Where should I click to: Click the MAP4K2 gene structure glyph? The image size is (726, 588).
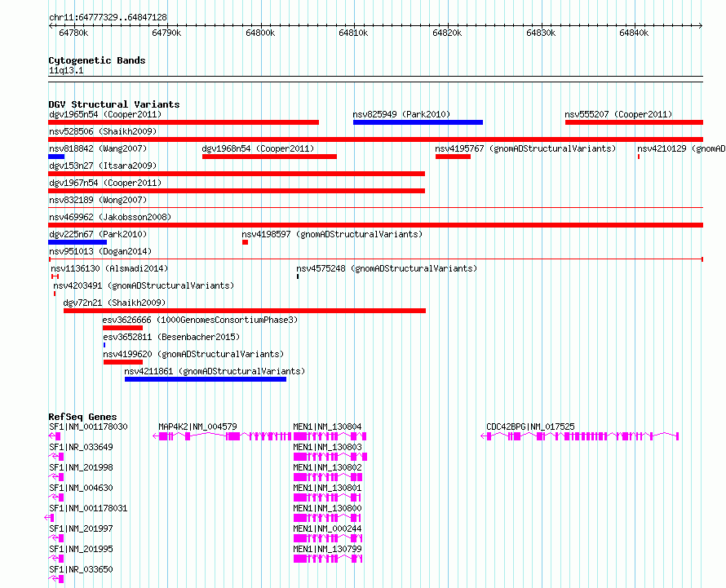[222, 436]
